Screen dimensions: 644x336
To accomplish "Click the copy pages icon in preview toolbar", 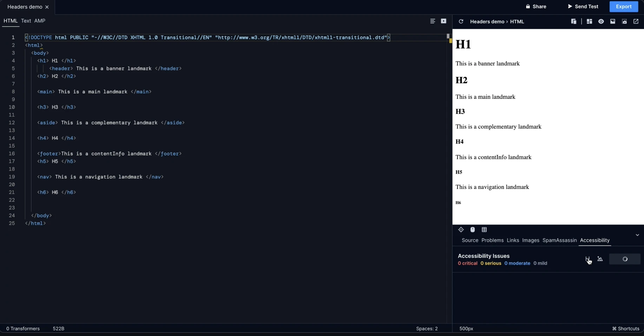I will point(573,21).
